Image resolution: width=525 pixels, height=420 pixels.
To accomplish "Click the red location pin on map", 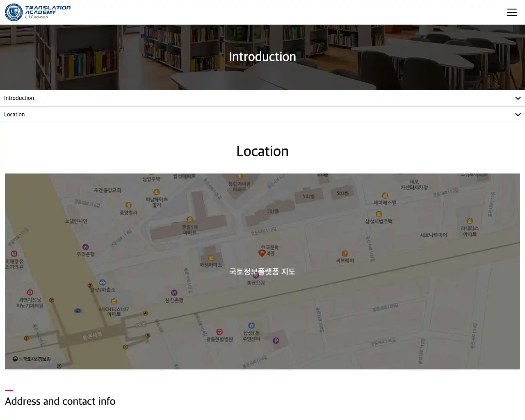I will click(x=262, y=253).
